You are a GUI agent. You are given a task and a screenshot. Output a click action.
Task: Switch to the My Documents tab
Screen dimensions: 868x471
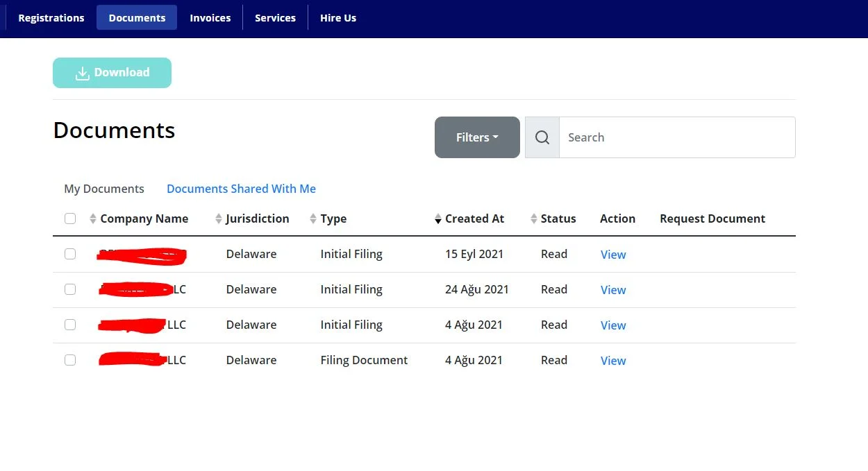(104, 189)
